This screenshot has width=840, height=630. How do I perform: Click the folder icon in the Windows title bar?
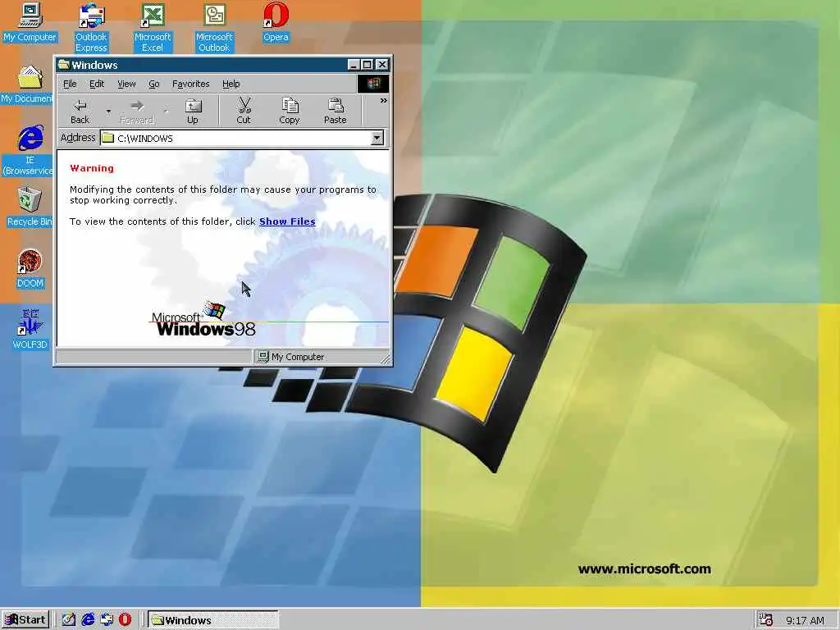64,65
